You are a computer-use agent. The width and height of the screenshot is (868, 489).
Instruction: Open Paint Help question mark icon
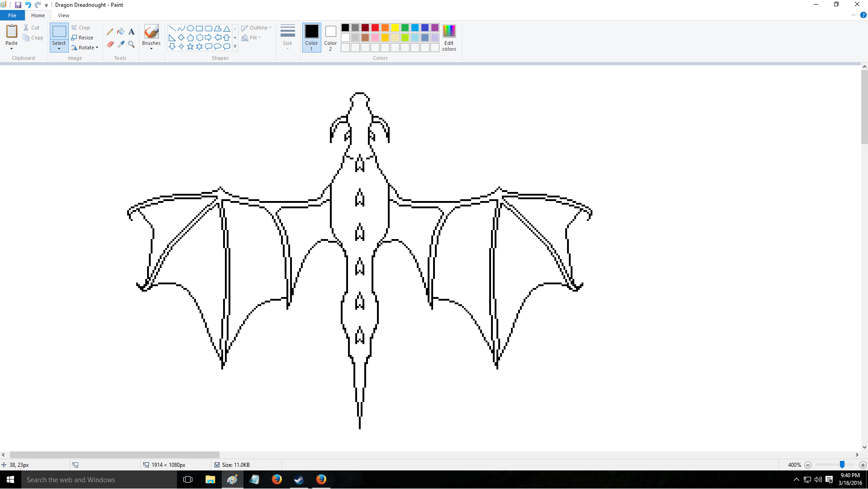863,15
